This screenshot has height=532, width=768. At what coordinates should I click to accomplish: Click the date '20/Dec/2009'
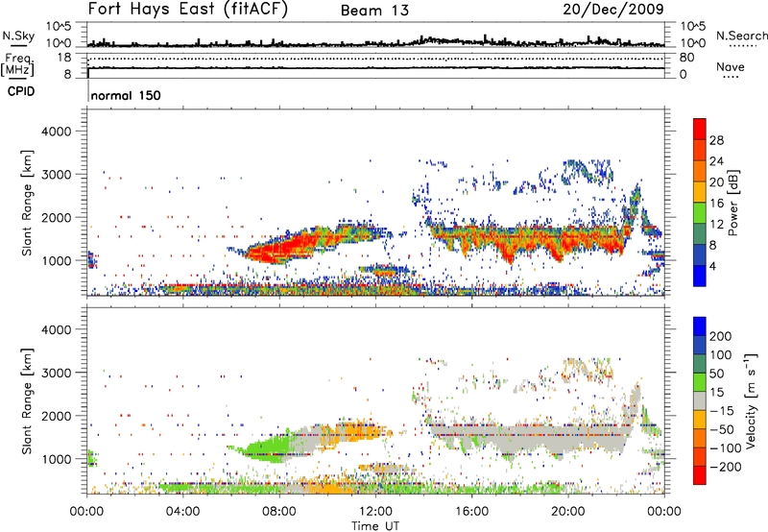click(x=613, y=10)
